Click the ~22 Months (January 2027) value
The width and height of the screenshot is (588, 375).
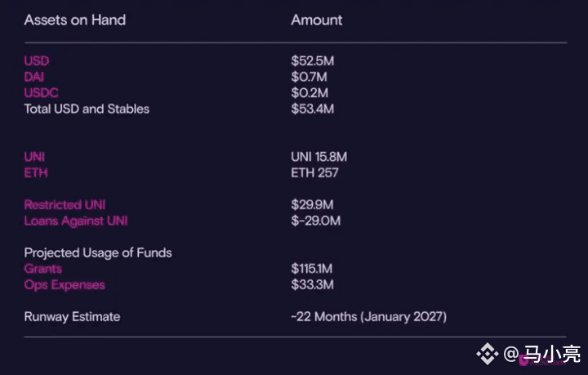coord(368,317)
